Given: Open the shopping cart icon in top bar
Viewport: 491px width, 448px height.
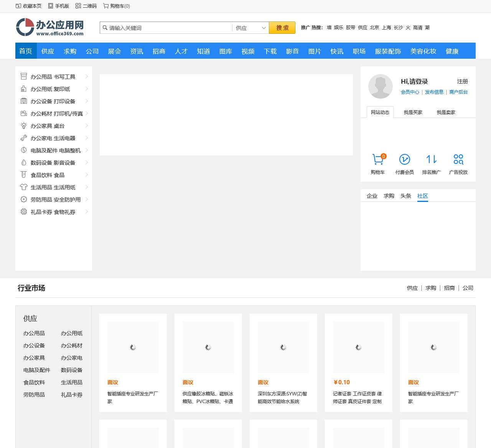Looking at the screenshot, I should 106,6.
